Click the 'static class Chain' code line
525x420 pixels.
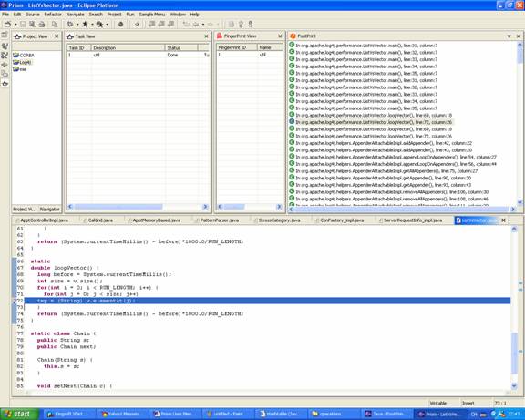(x=63, y=333)
